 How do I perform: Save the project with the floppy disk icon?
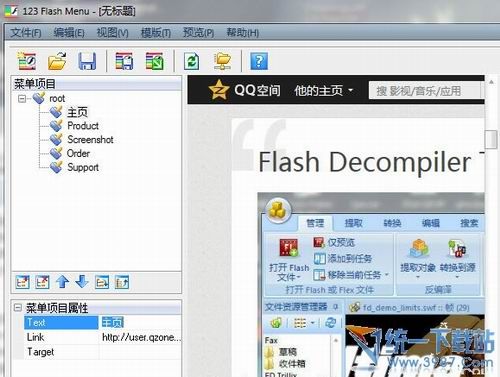point(87,61)
